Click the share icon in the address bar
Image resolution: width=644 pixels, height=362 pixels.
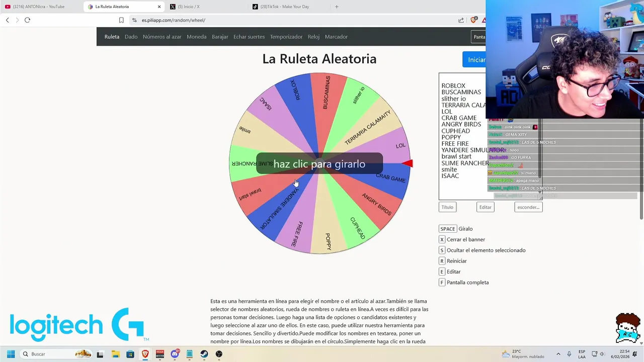coord(461,20)
